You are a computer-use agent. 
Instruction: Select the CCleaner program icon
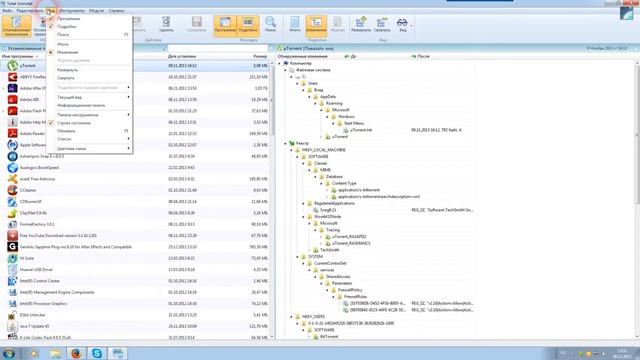[13, 190]
